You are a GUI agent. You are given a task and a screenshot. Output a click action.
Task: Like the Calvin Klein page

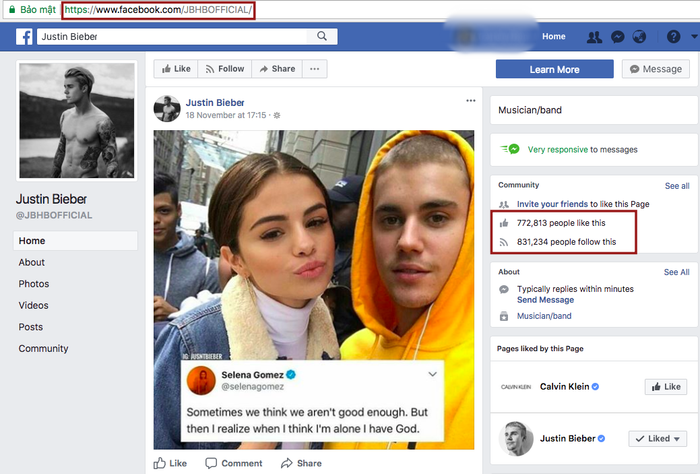[x=666, y=387]
